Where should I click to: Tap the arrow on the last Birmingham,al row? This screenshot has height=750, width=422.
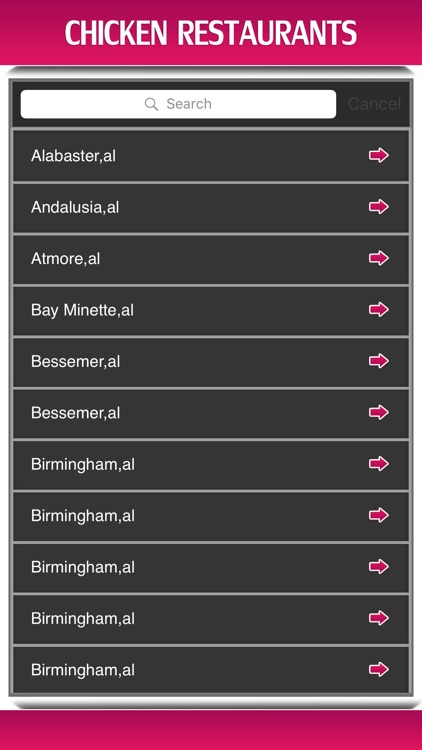[x=378, y=670]
